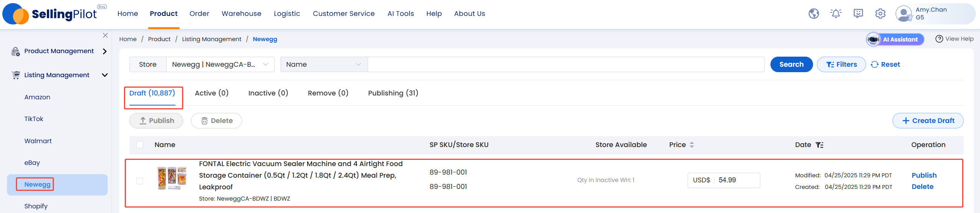
Task: Click the Listing Management cart icon
Action: click(15, 75)
